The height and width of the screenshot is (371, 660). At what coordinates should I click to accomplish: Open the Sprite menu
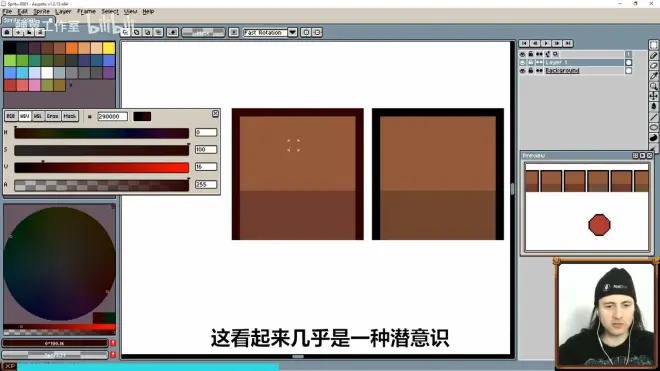[41, 12]
